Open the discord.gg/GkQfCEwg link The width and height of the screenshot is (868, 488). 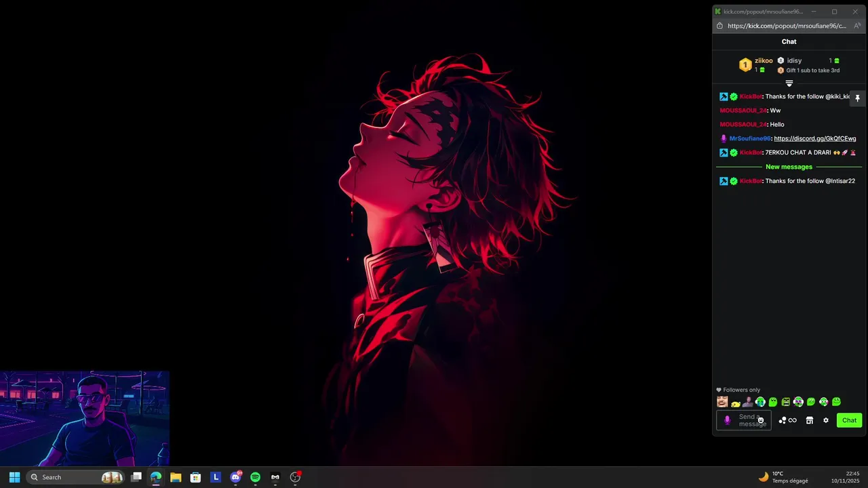tap(815, 138)
